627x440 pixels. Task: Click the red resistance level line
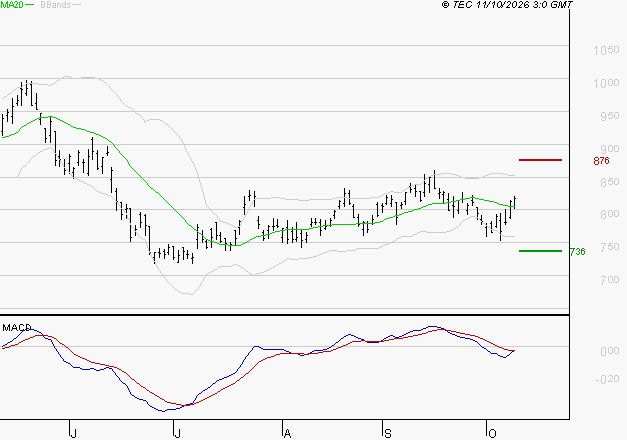pyautogui.click(x=540, y=160)
